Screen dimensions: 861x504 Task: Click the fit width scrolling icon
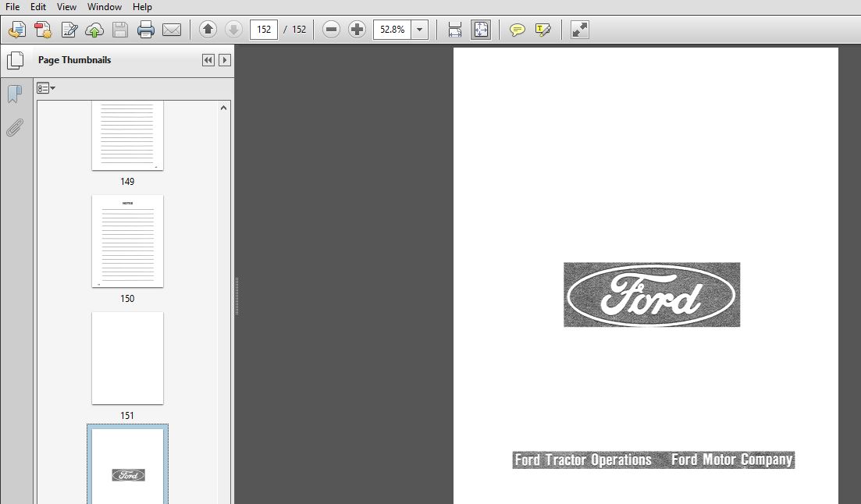[454, 30]
